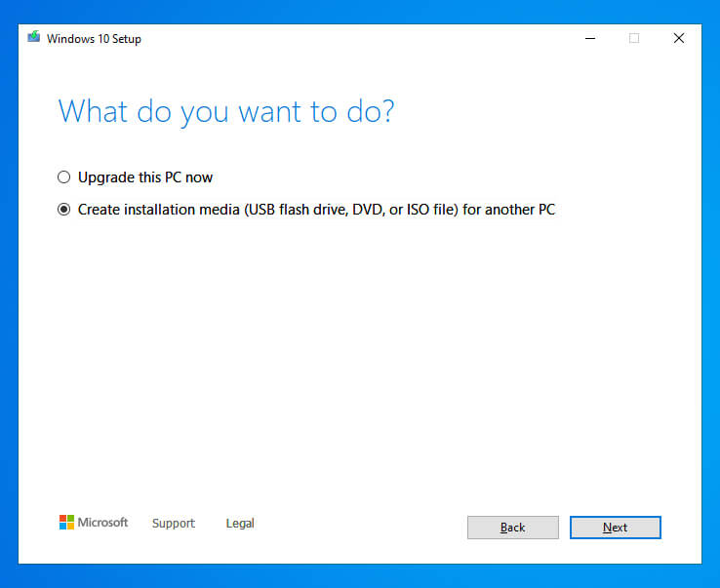
Task: Click the Microsoft logo
Action: click(x=94, y=523)
